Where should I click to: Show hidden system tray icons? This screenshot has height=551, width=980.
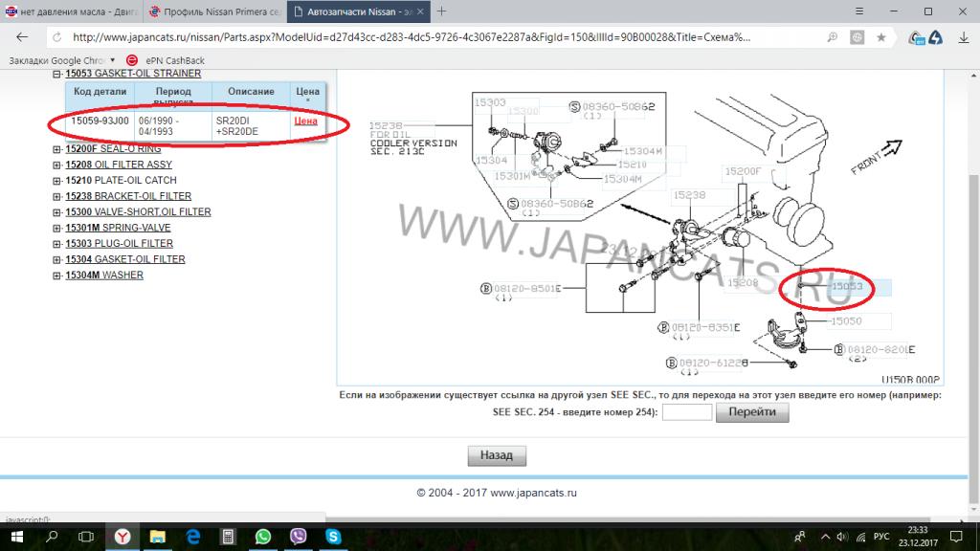[x=825, y=537]
